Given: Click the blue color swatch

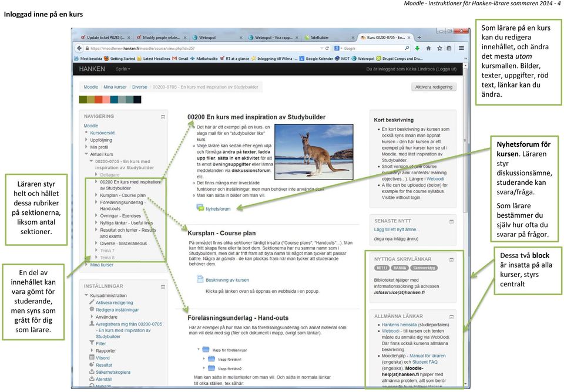Looking at the screenshot, I should pyautogui.click(x=114, y=100).
